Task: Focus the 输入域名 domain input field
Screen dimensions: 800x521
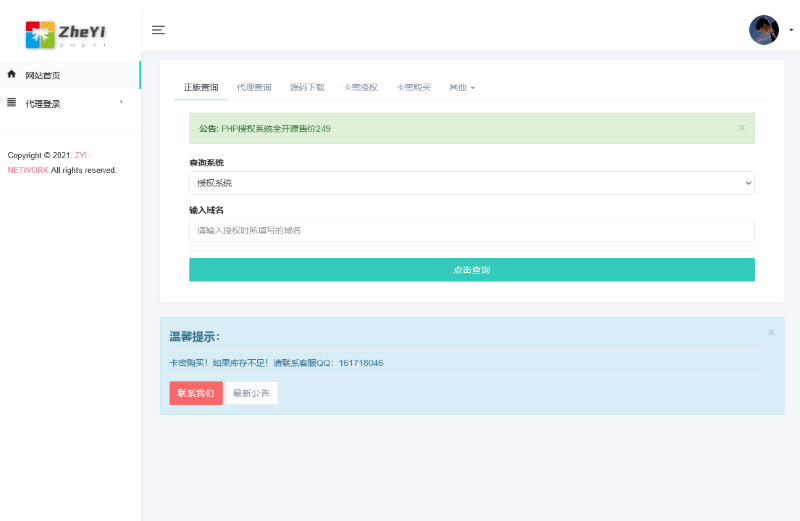Action: [471, 230]
